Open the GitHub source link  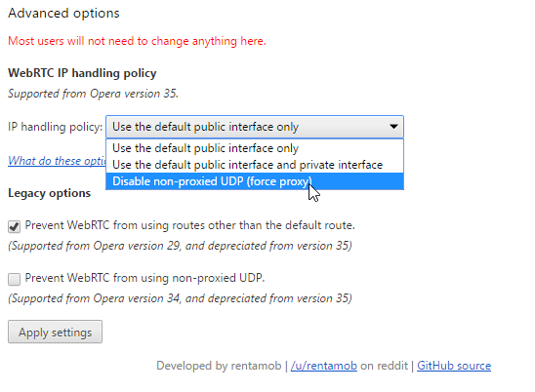click(x=454, y=366)
